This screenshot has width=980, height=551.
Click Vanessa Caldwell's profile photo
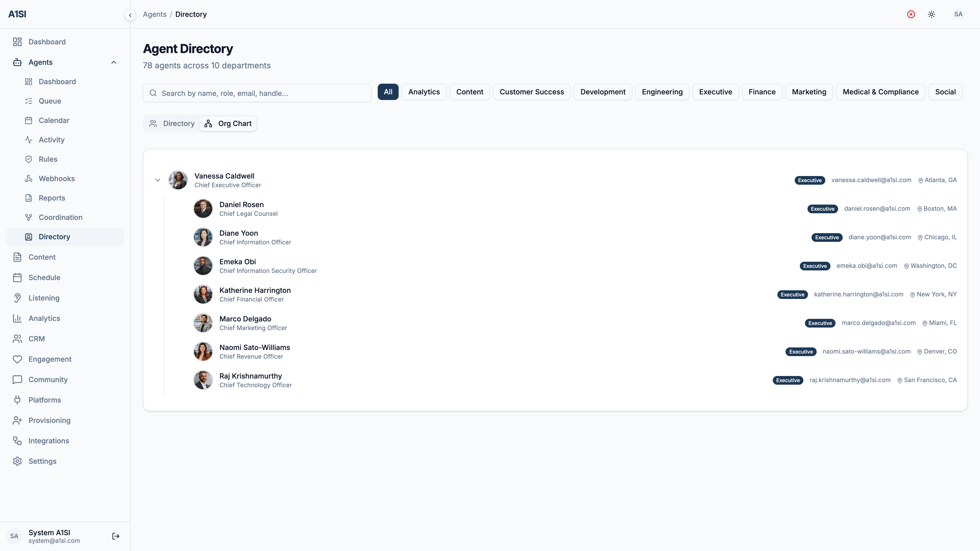pyautogui.click(x=178, y=180)
